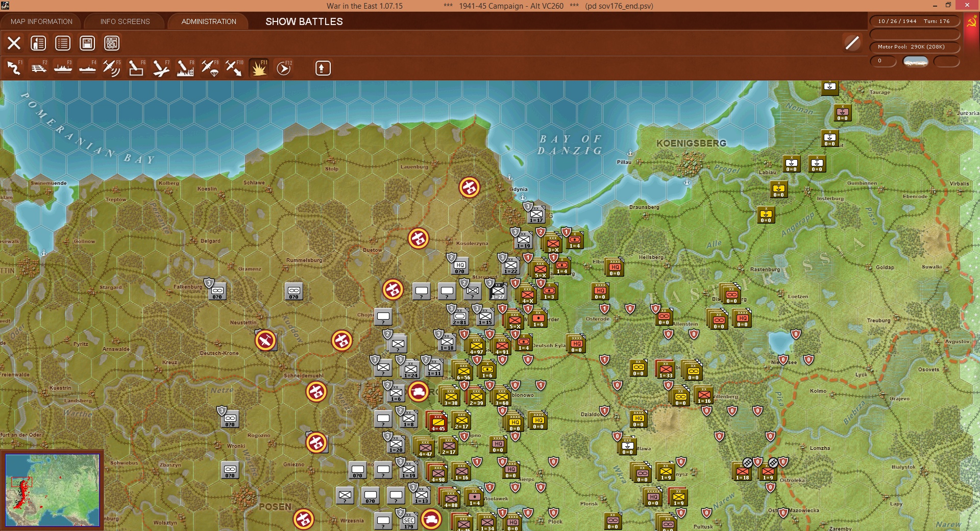The width and height of the screenshot is (980, 531).
Task: Click the KOENIGSBERG city on the map
Action: (x=691, y=165)
